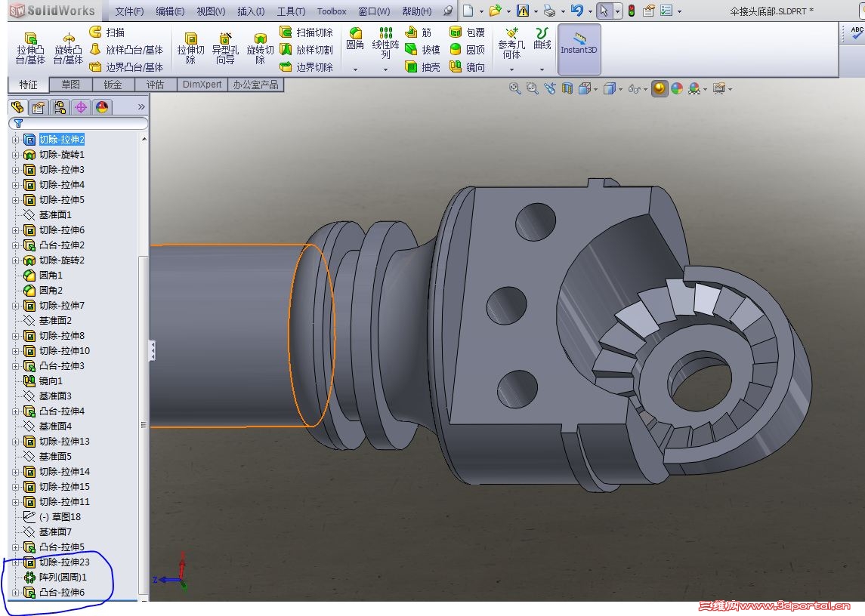Choose Boundary Boss/Base (边界凸台/基体)
This screenshot has width=865, height=616.
point(126,66)
